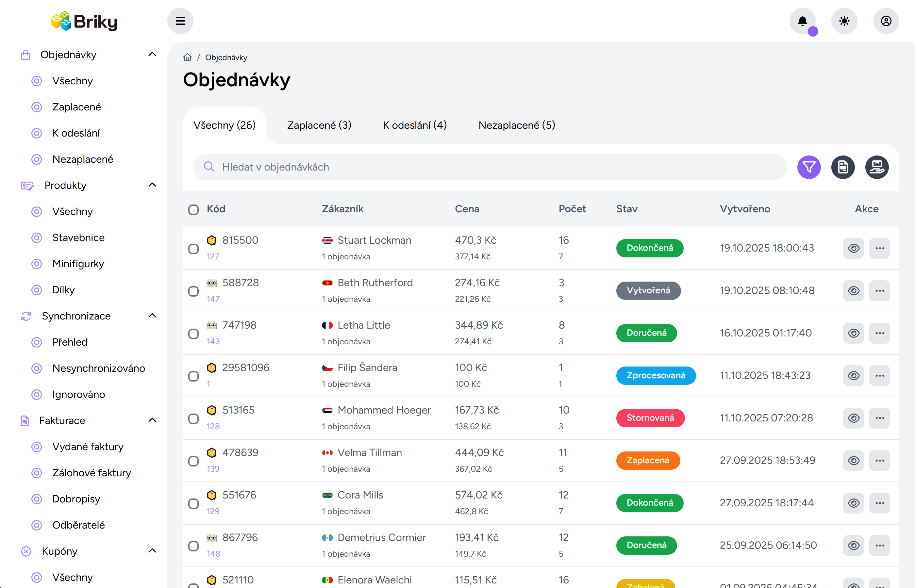The width and height of the screenshot is (915, 588).
Task: Tick the select-all checkbox in table header
Action: pyautogui.click(x=193, y=210)
